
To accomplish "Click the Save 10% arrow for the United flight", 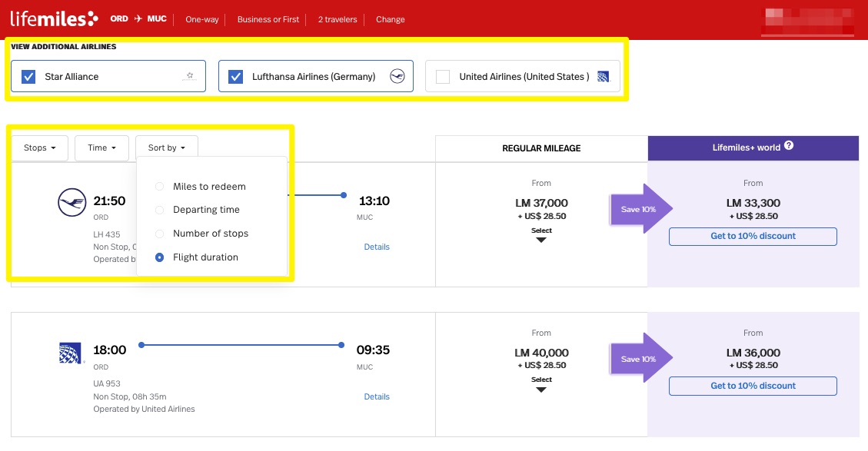I will (x=642, y=359).
